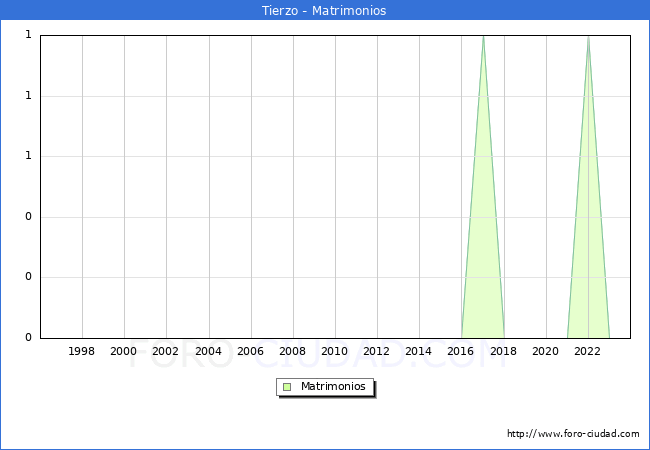Select the 2004 x-axis label
Viewport: 650px width, 450px height.
(209, 351)
